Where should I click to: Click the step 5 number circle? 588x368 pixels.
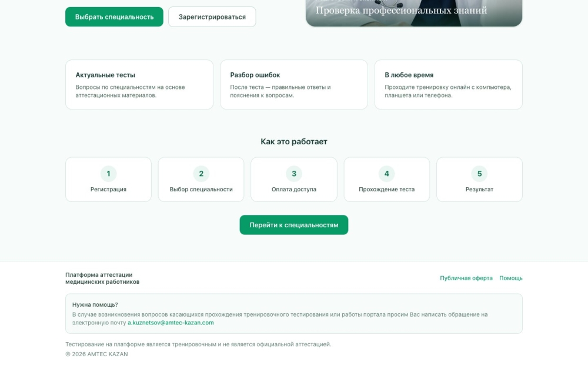click(479, 174)
